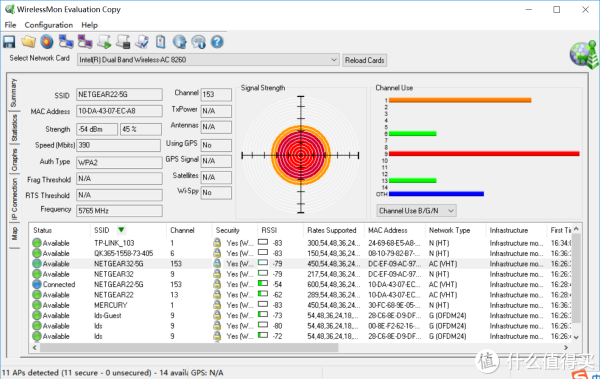Click the signal bar icon in NETGEAR32-5G row
Viewport: 600px width, 379px height.
[263, 263]
